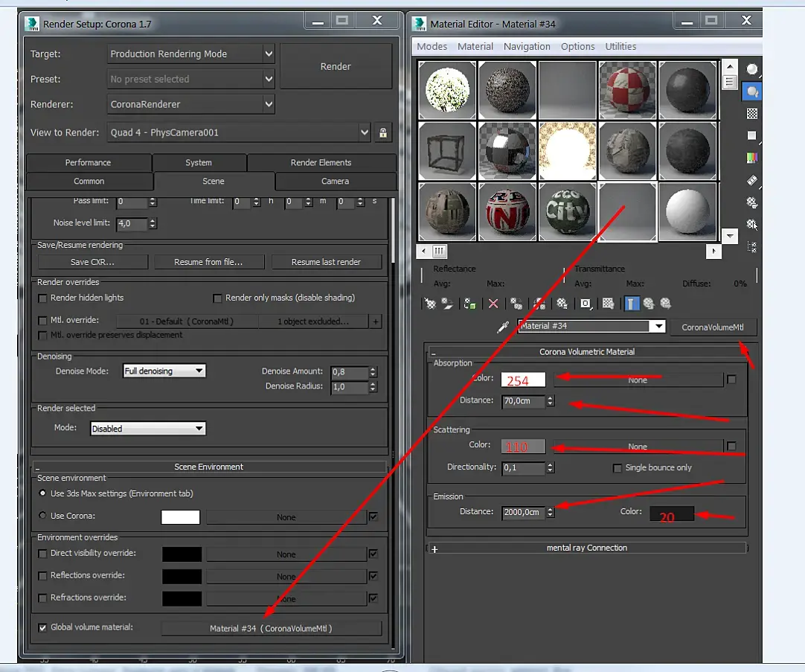Click the Make Preview filmstrip icon
Image resolution: width=805 pixels, height=672 pixels.
(x=752, y=180)
